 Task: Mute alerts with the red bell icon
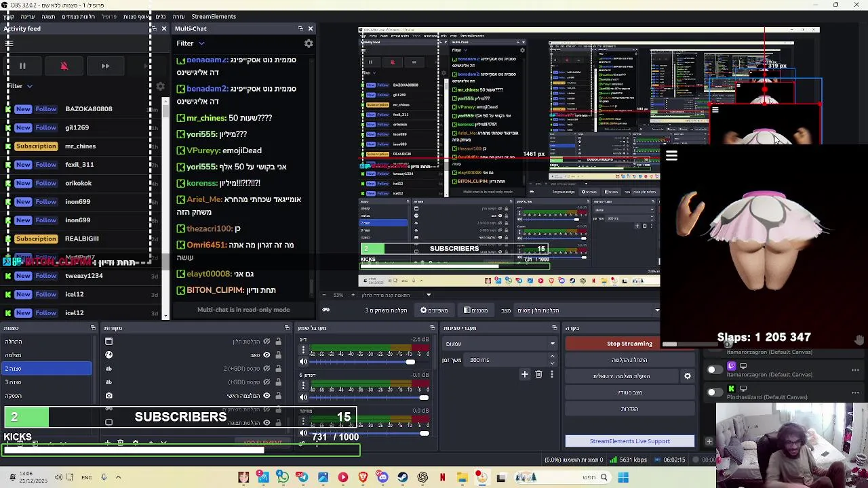tap(64, 66)
